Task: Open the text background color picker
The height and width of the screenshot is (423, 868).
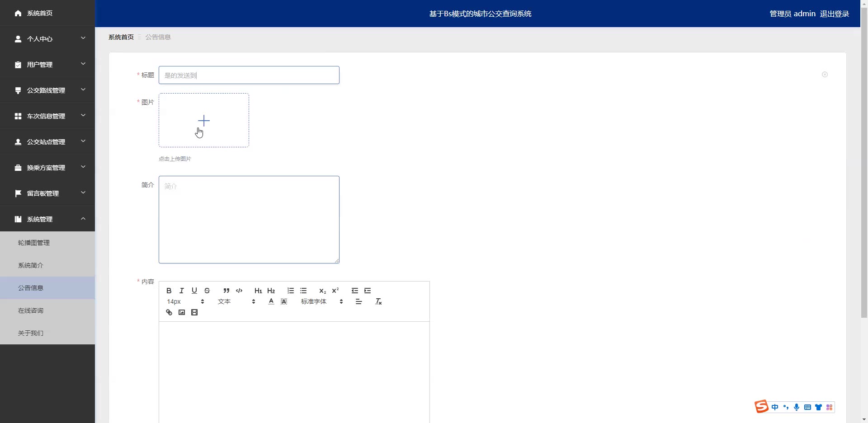Action: (284, 301)
